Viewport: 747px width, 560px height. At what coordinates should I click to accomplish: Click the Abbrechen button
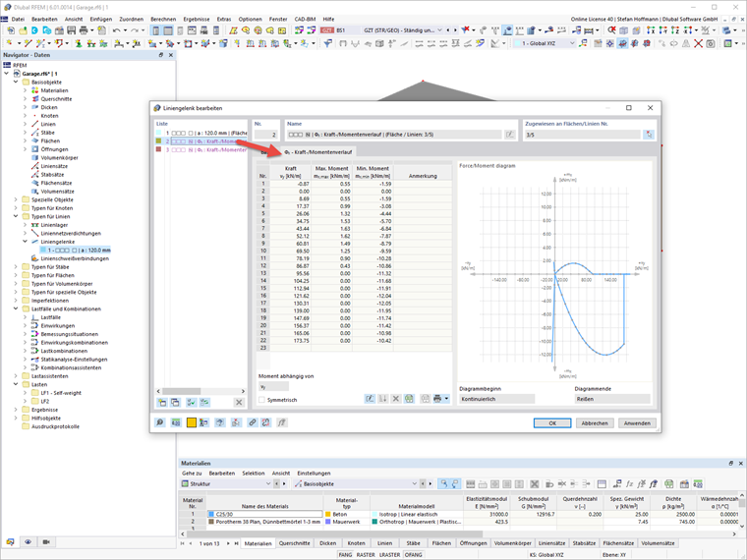(x=595, y=422)
